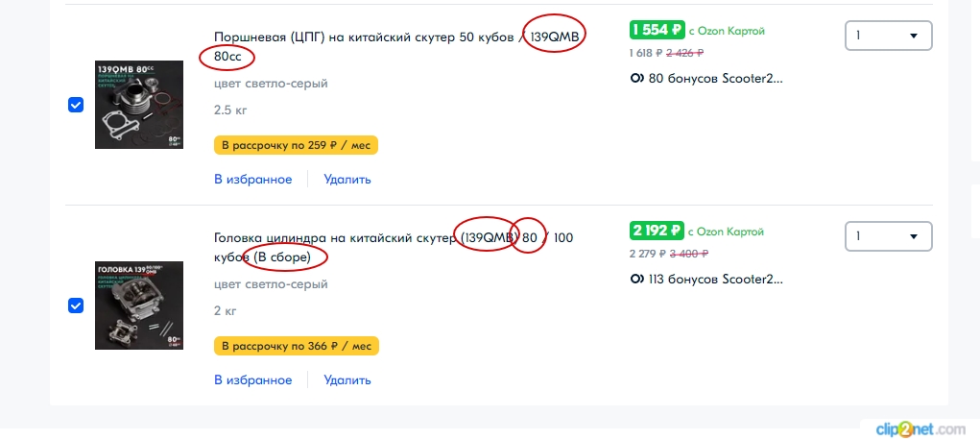Click с Ozon Картой next to 1 554 ₽
This screenshot has width=980, height=440.
[727, 31]
